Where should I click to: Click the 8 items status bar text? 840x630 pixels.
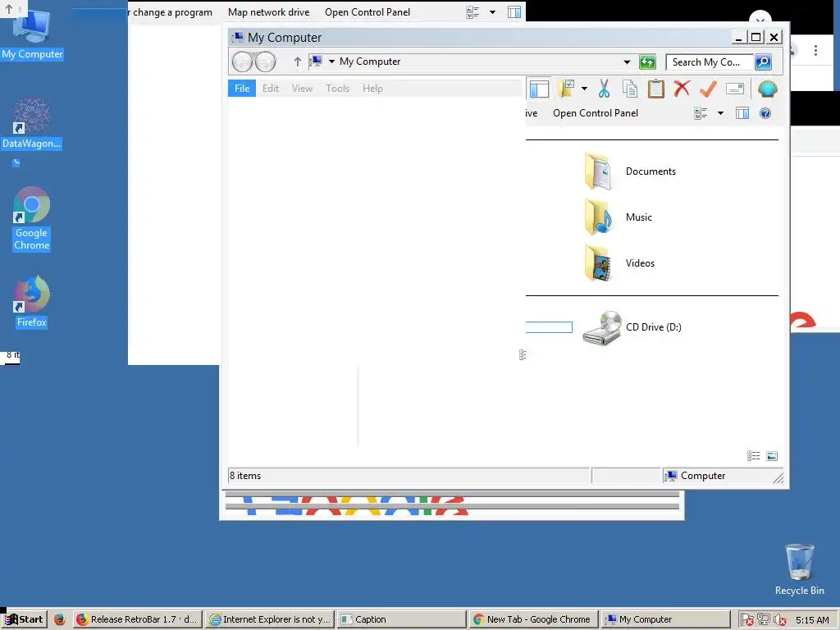point(245,476)
